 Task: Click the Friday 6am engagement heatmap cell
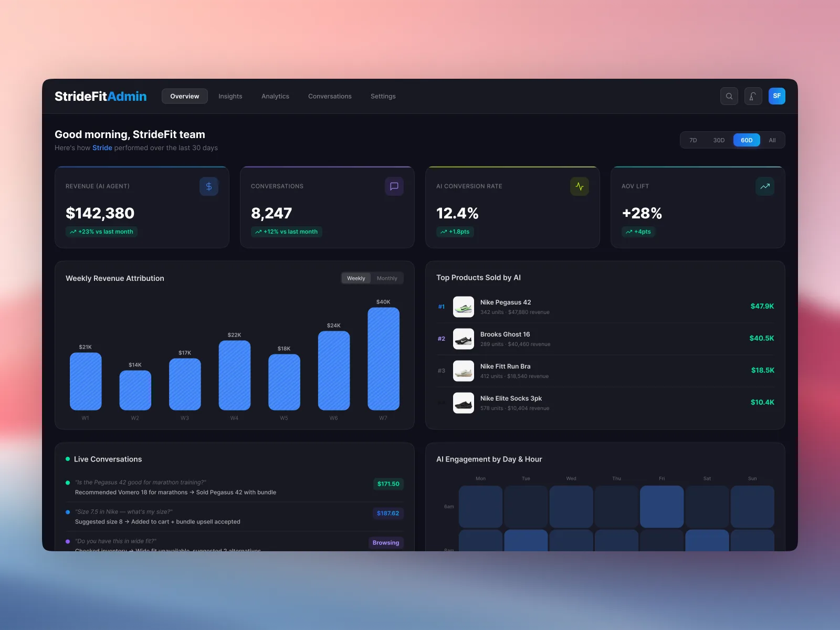[x=662, y=507]
